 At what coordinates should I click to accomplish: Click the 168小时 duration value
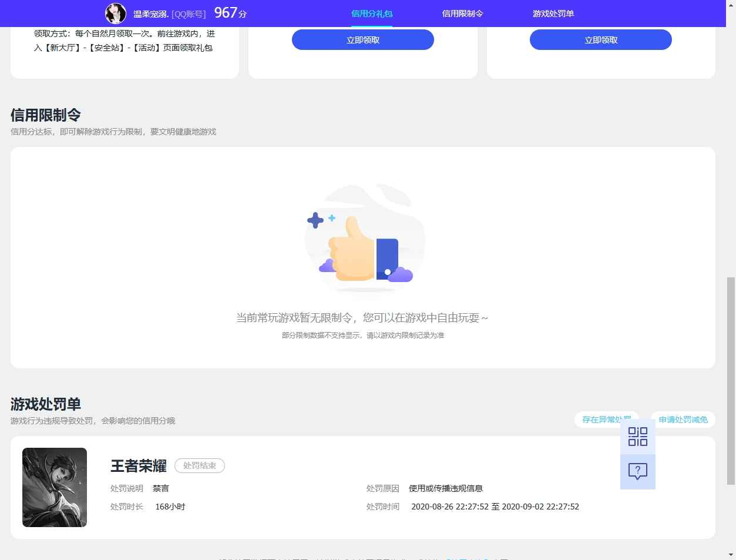click(170, 507)
